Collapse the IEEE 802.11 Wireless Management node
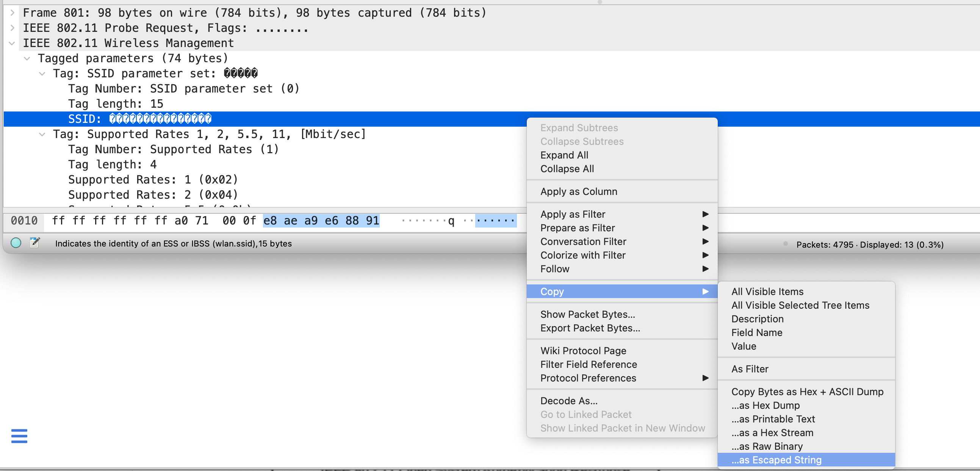The height and width of the screenshot is (471, 980). coord(12,43)
